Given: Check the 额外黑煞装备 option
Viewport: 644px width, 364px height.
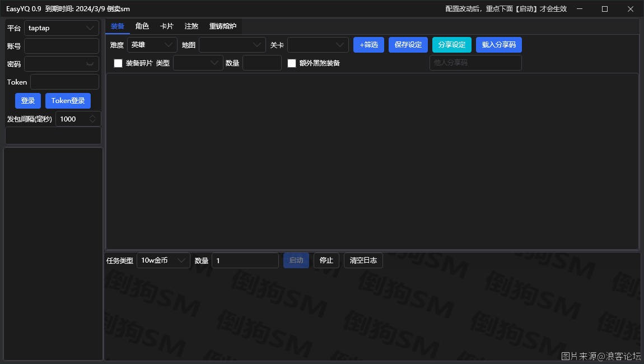Looking at the screenshot, I should coord(292,63).
